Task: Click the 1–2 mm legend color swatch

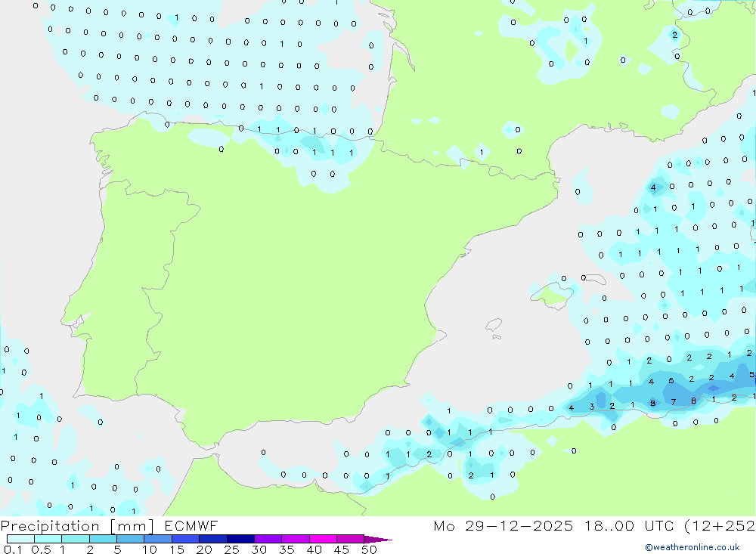Action: point(76,539)
